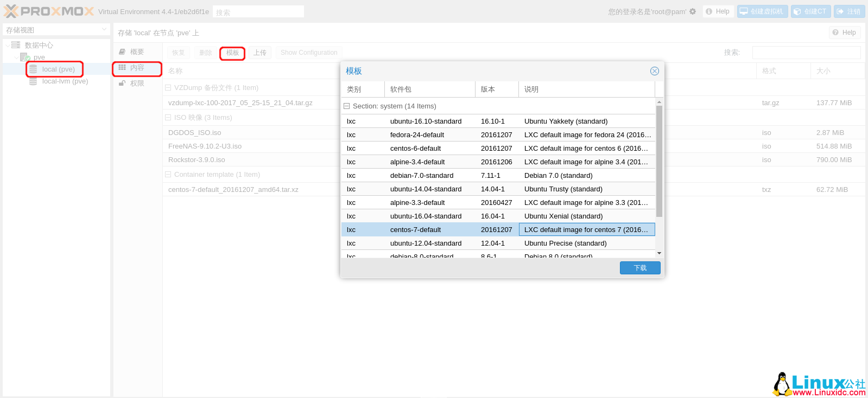Image resolution: width=868 pixels, height=398 pixels.
Task: Sort content by 大小 column header
Action: (838, 71)
